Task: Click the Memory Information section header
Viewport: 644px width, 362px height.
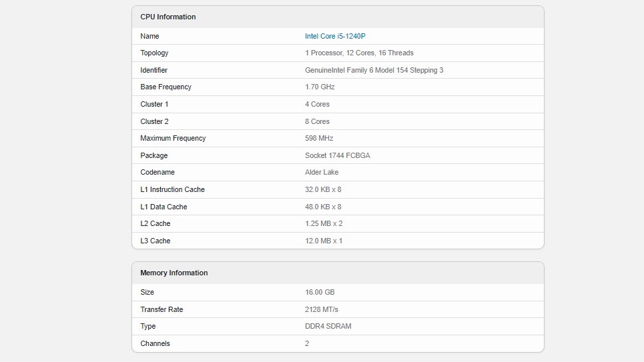Action: (174, 273)
